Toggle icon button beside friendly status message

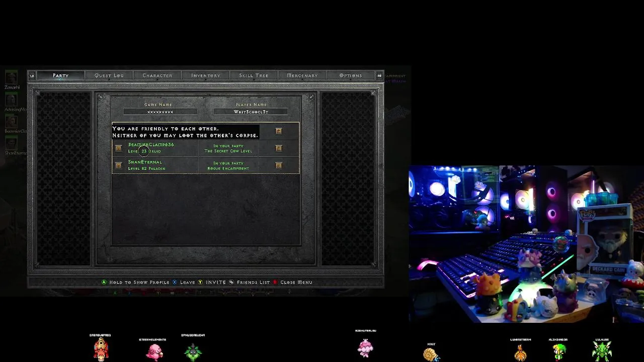point(279,131)
